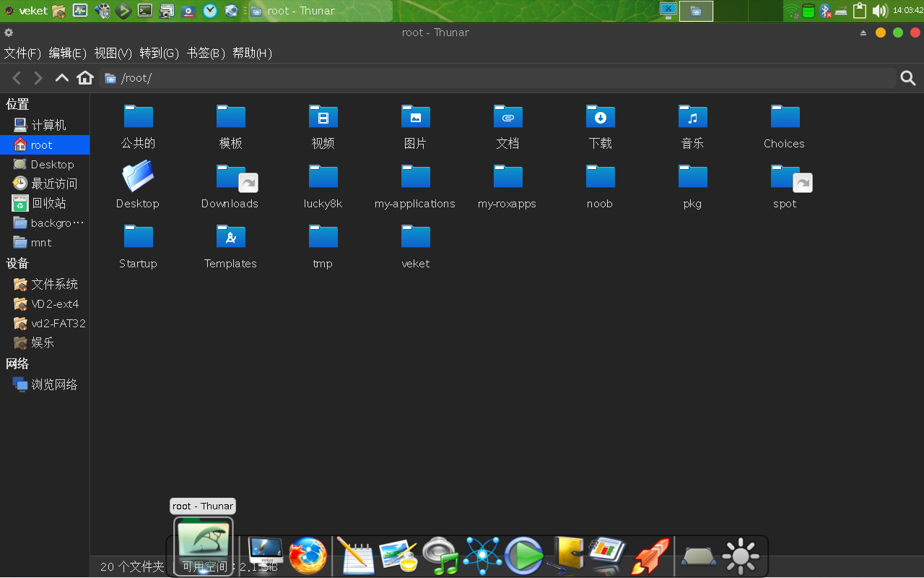Screen dimensions: 924x578
Task: Open the Bluetooth tray icon
Action: tap(824, 11)
